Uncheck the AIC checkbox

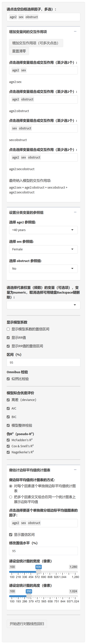(x=8, y=408)
